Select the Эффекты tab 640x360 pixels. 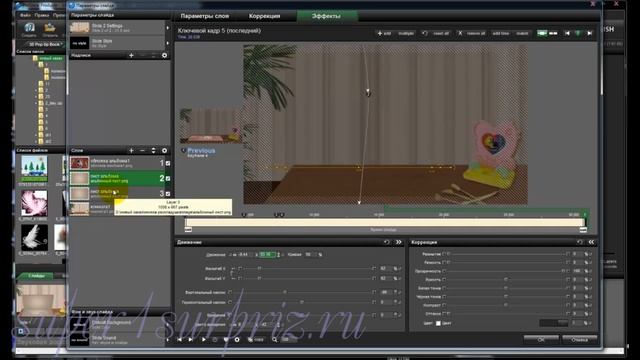(x=327, y=16)
